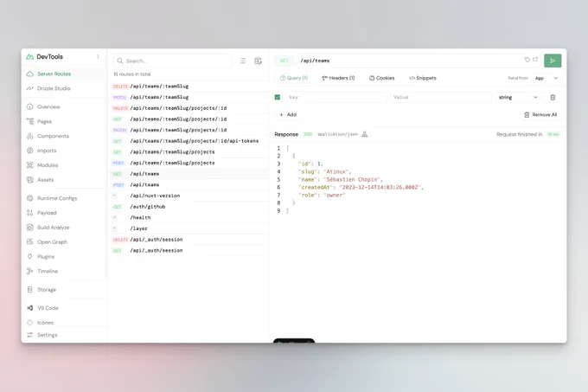Switch to the Snippets tab

[423, 78]
